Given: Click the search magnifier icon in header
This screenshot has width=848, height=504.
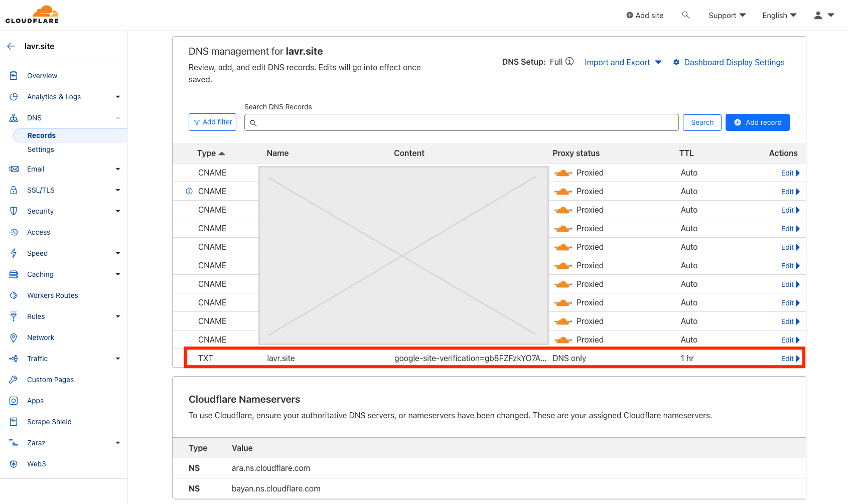Looking at the screenshot, I should click(x=685, y=15).
